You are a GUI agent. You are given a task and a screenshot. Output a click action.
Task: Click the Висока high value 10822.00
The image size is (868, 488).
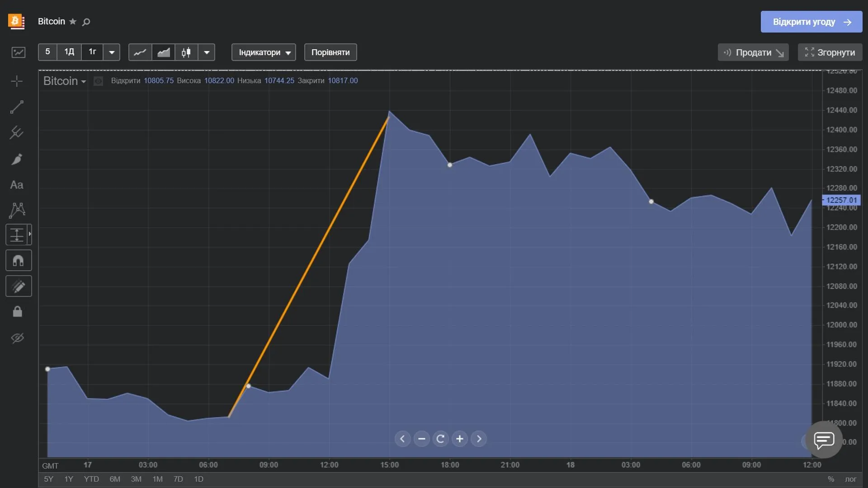(x=219, y=80)
